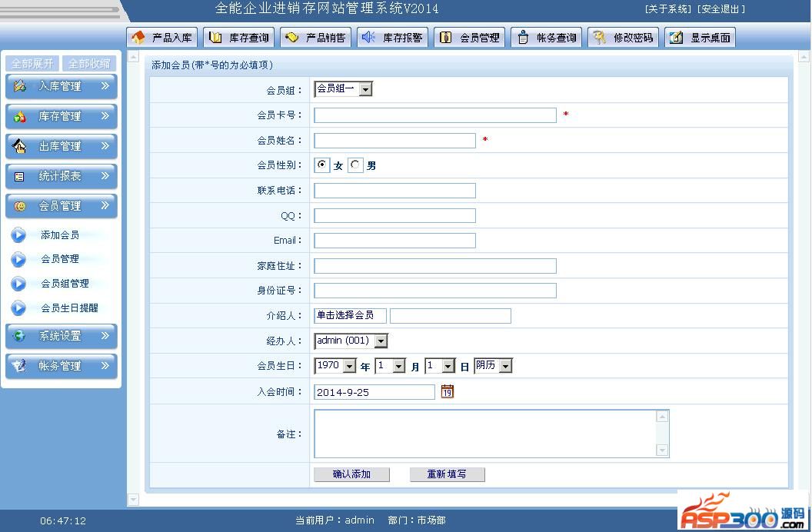Click inside the 备注 text area
Viewport: 812px width, 532px height.
pyautogui.click(x=491, y=434)
